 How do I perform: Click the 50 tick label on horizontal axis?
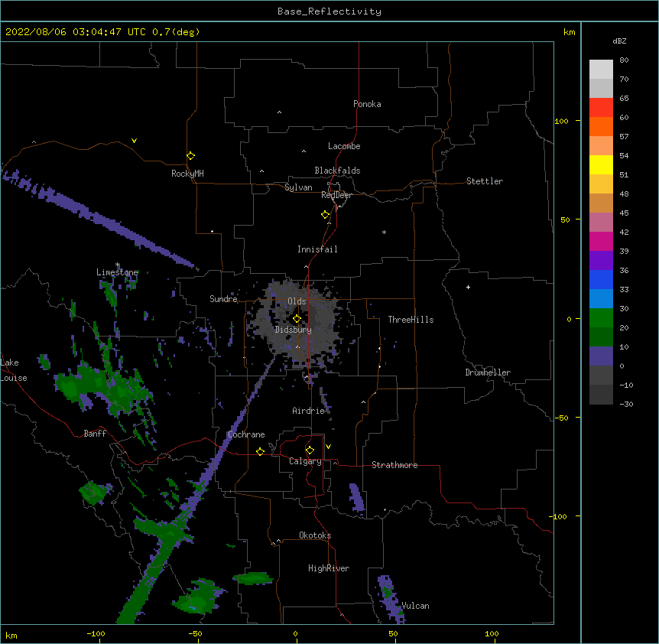[x=393, y=633]
